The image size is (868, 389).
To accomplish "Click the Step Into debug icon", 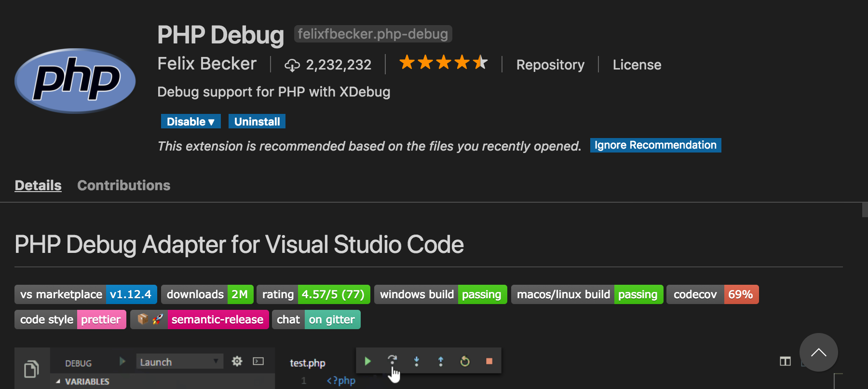I will point(417,361).
